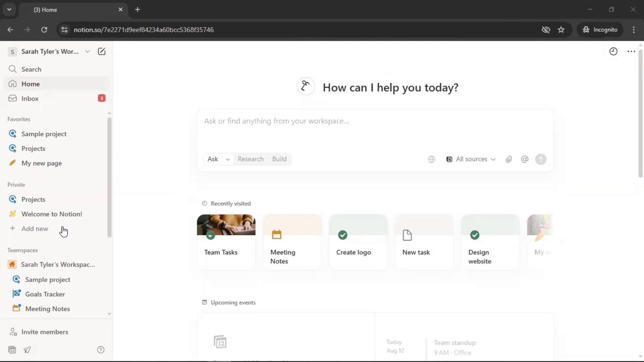Open the Notion Calendar icon in the sidebar footer
644x362 pixels.
pos(12,350)
